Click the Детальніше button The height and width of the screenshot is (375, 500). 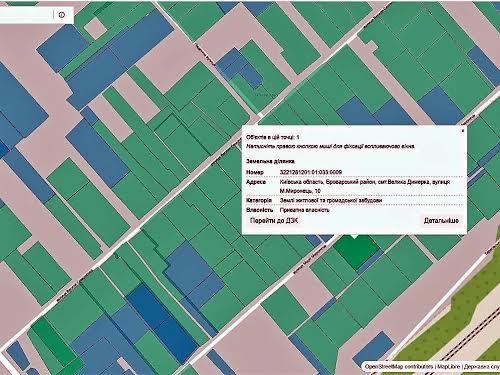[x=441, y=220]
